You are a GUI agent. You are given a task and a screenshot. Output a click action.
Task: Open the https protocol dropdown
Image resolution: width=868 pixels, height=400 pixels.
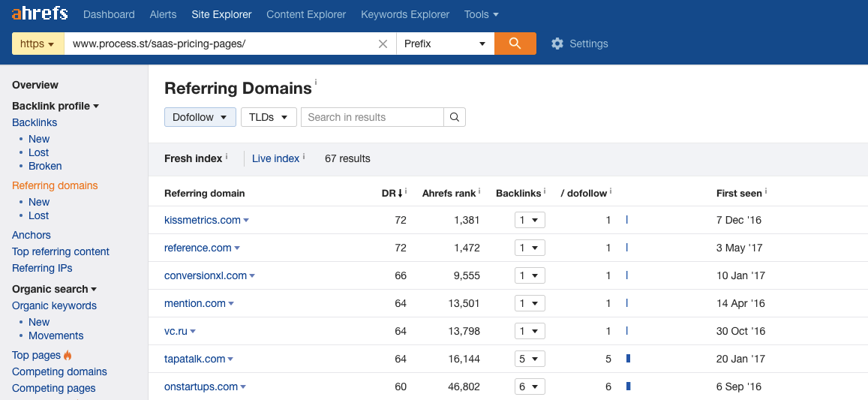[38, 44]
